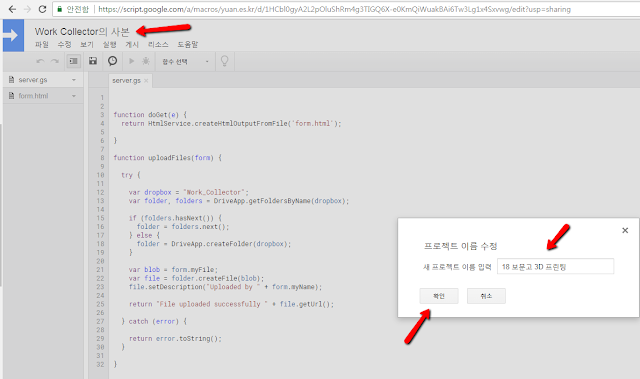
Task: Click the blue Apps Script arrow logo
Action: click(x=13, y=35)
